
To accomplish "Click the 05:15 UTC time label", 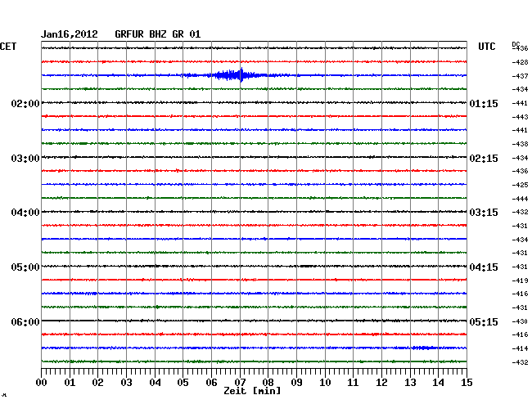I will pyautogui.click(x=484, y=321).
